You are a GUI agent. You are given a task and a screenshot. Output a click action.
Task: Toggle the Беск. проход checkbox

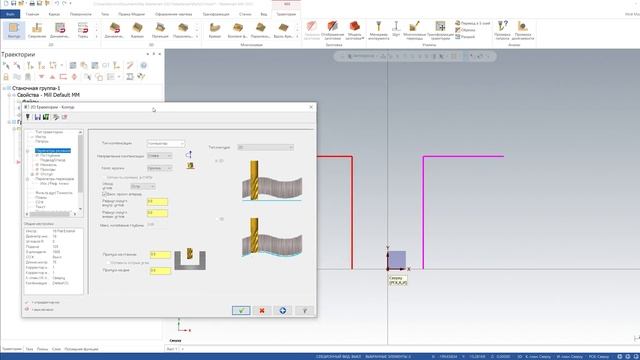(x=104, y=194)
